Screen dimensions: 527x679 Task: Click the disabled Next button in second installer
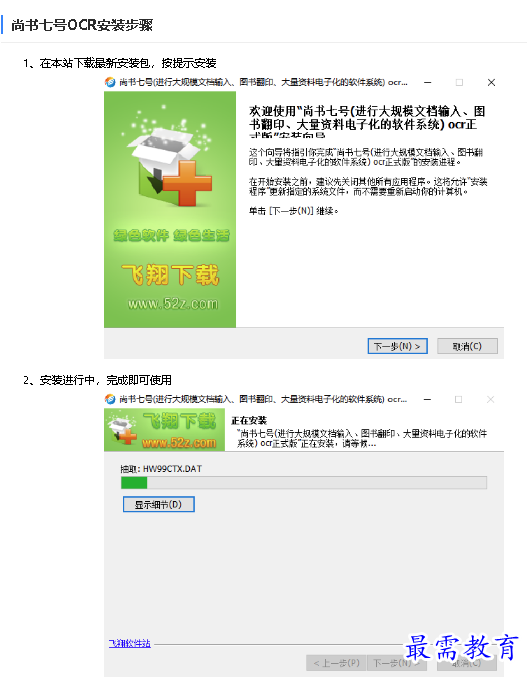pos(396,663)
